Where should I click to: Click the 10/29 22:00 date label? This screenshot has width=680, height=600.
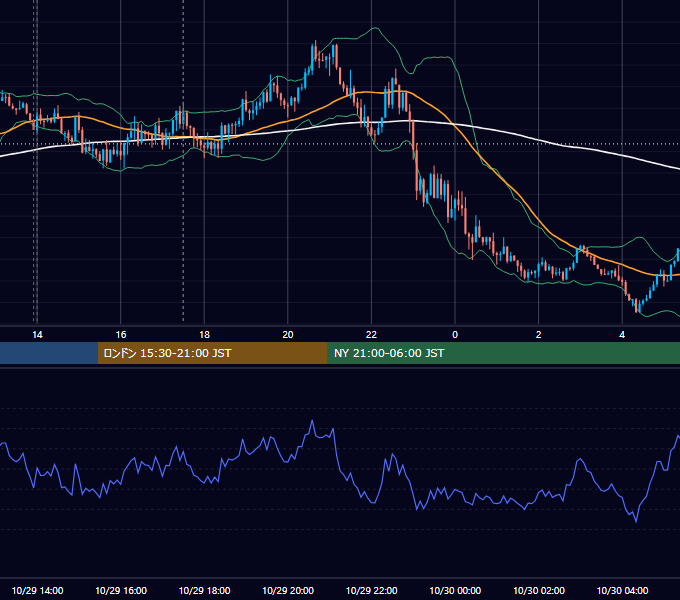(372, 590)
